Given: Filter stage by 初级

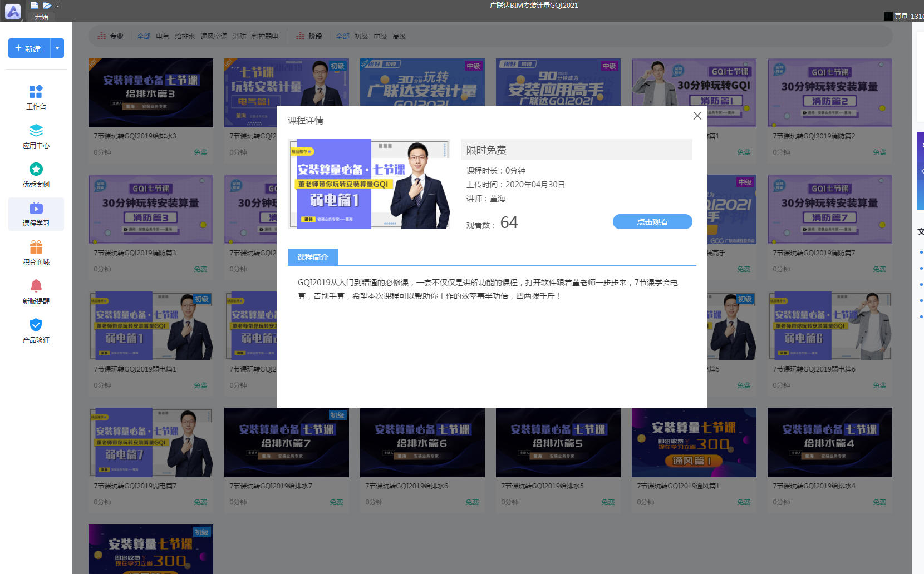Looking at the screenshot, I should pos(361,37).
